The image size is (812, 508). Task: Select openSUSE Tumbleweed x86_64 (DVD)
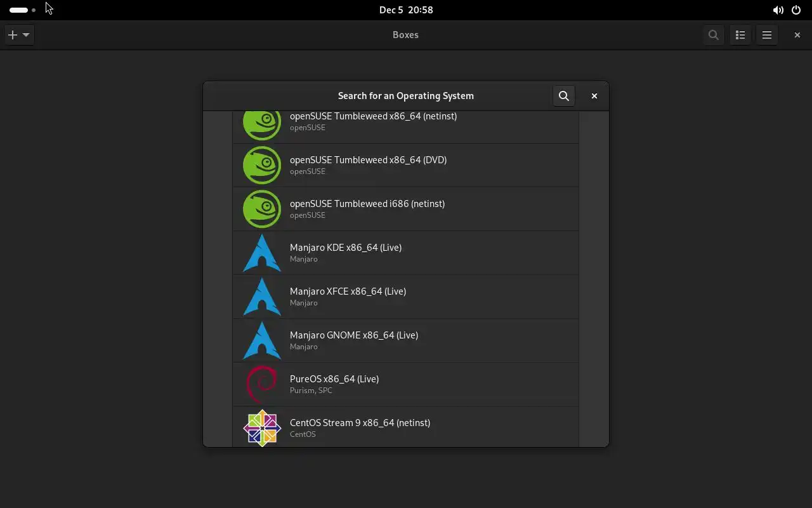[x=406, y=165]
